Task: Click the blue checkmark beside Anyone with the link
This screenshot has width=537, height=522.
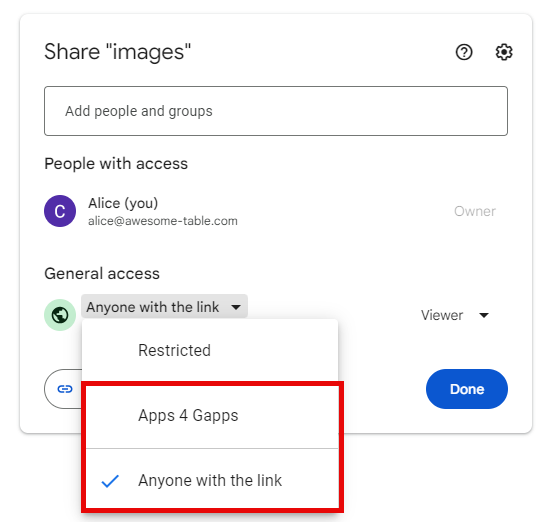Action: click(110, 481)
